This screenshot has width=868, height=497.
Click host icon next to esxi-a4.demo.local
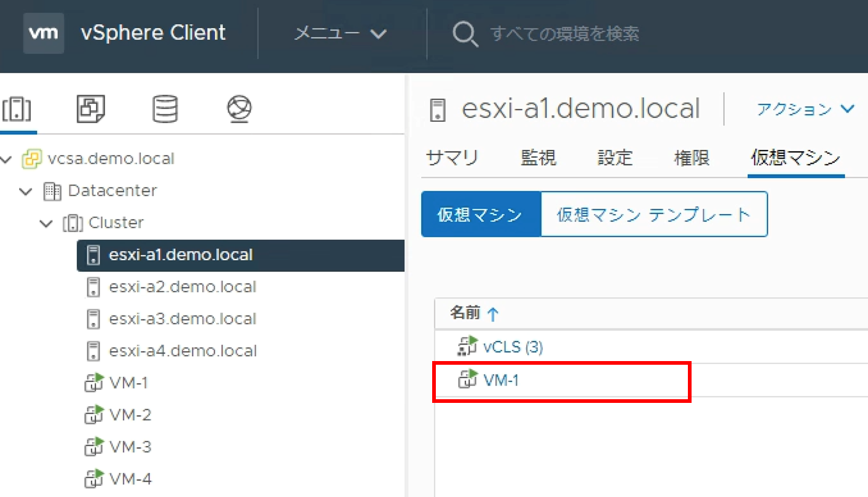93,351
